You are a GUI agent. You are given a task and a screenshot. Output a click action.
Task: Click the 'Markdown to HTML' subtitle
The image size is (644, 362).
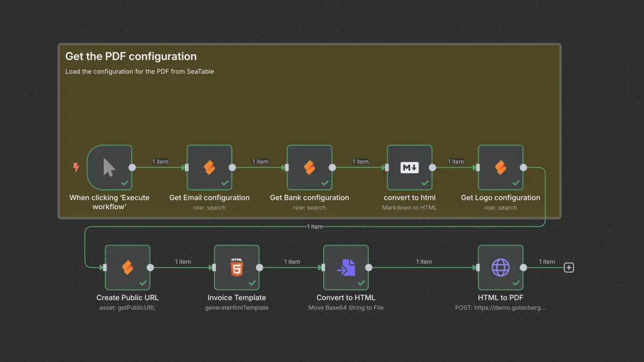[410, 208]
